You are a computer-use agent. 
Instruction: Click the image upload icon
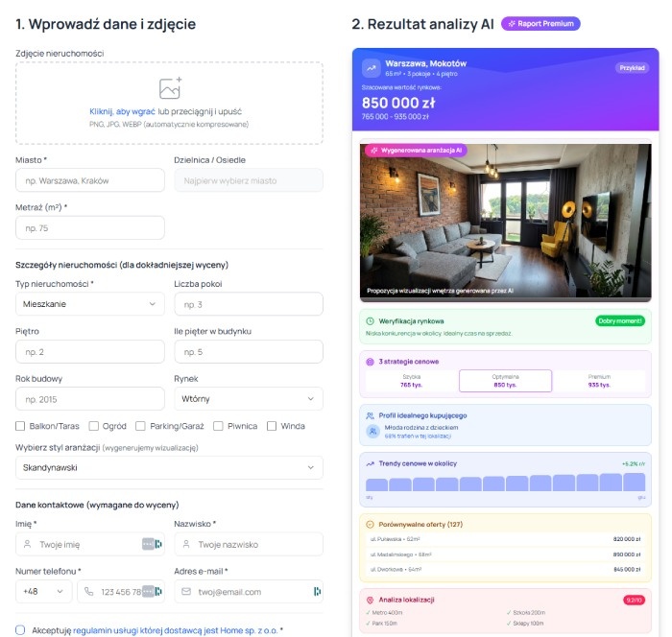click(170, 88)
